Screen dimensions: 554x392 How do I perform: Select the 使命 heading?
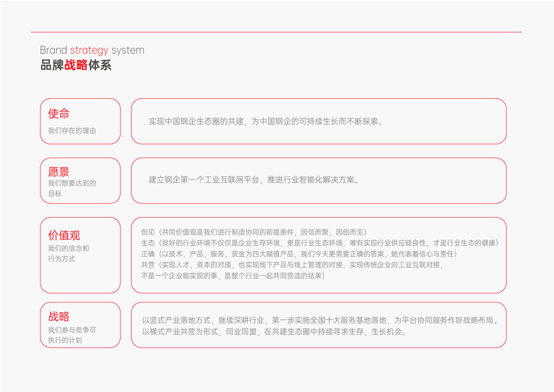[59, 114]
